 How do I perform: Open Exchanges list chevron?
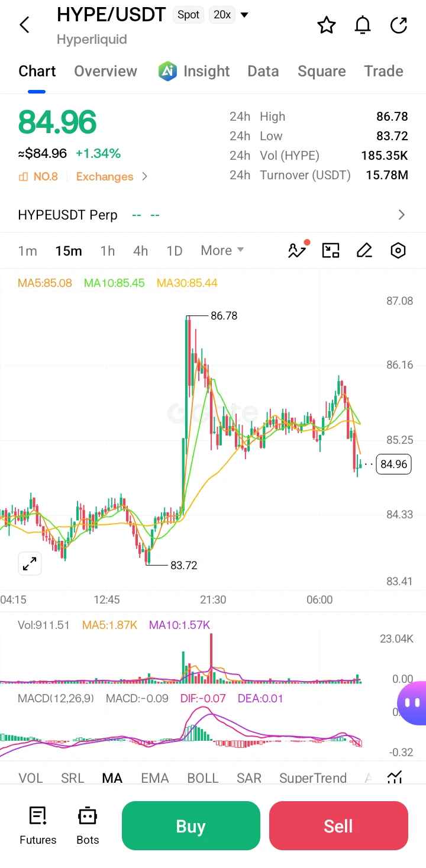coord(144,176)
